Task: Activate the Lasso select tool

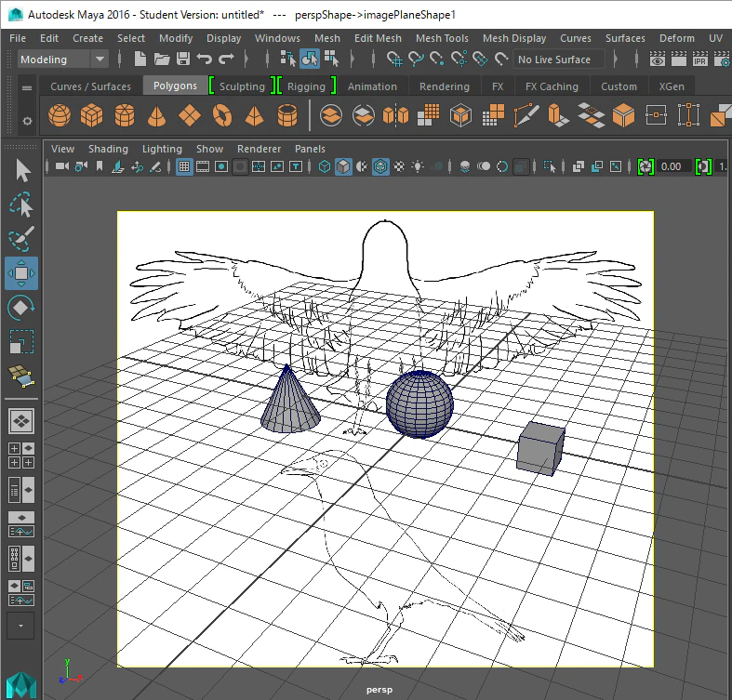Action: pyautogui.click(x=21, y=205)
